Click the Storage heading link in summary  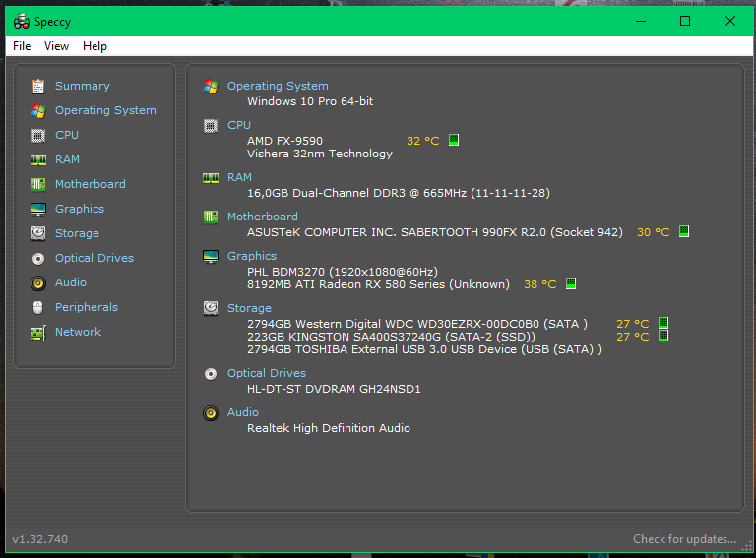pyautogui.click(x=249, y=308)
